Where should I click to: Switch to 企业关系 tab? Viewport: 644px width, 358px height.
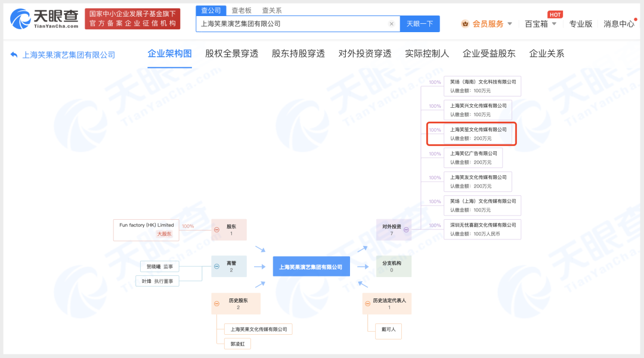point(546,54)
